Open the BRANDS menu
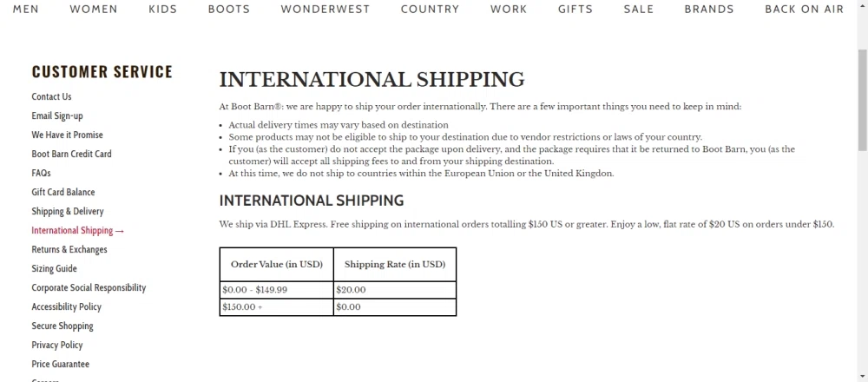This screenshot has width=868, height=382. pos(709,10)
